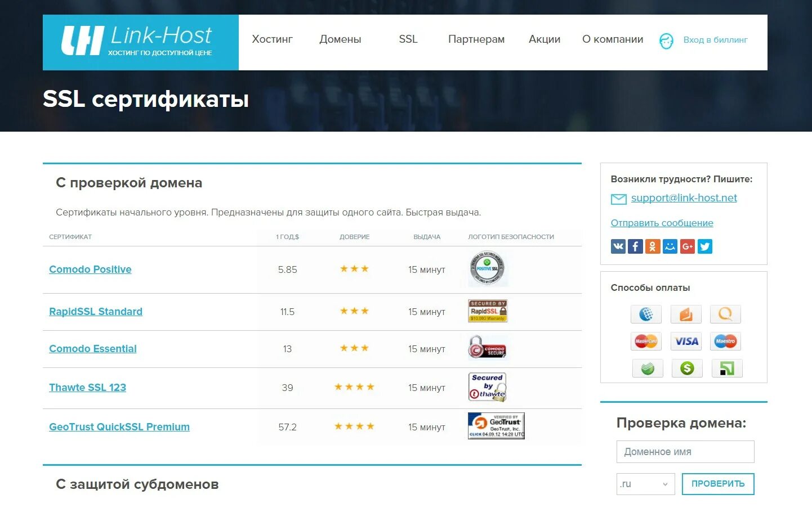This screenshot has width=812, height=508.
Task: Click three-star rating of Comodo Positive
Action: click(x=354, y=269)
